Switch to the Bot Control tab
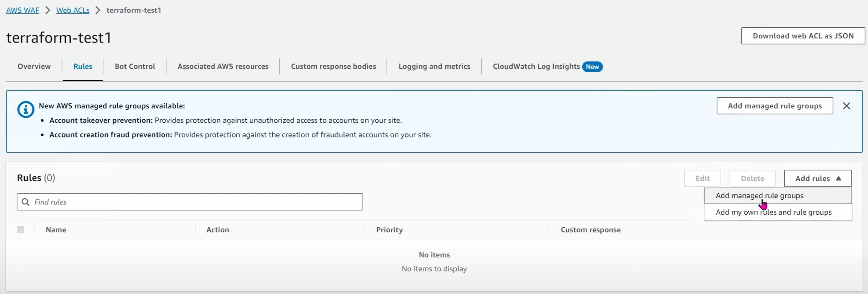 coord(135,66)
